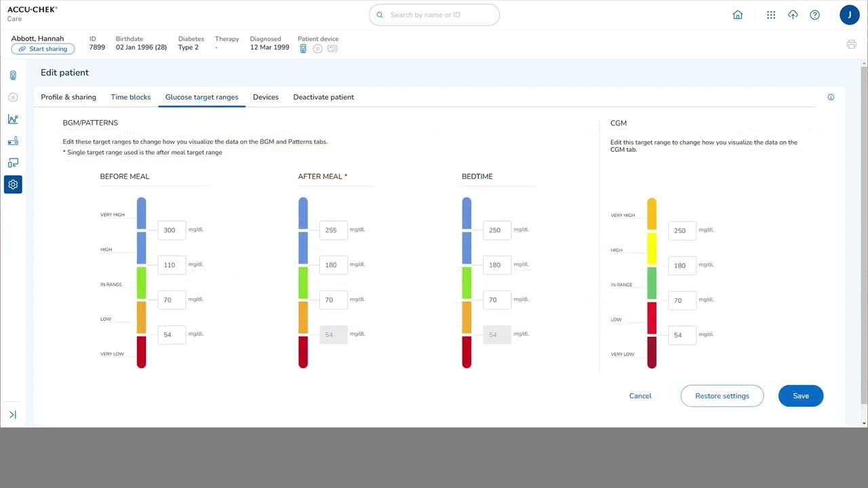Click the print icon
Screen dimensions: 868x488
pyautogui.click(x=851, y=45)
